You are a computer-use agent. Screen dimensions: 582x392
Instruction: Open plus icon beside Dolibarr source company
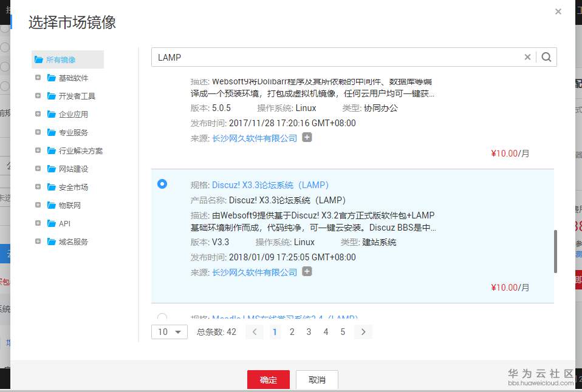[307, 138]
